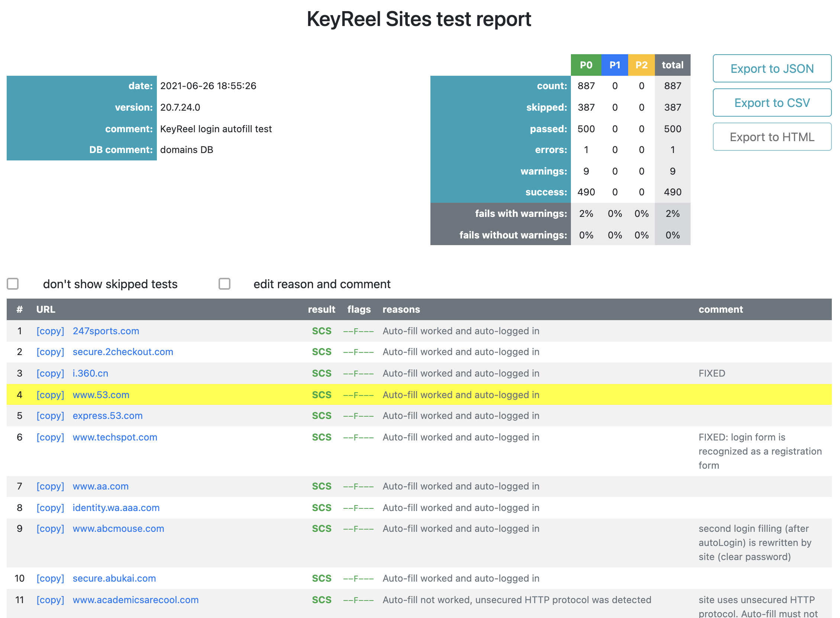Click the SCS result for www.53.com
Viewport: 840px width, 618px height.
(x=322, y=395)
